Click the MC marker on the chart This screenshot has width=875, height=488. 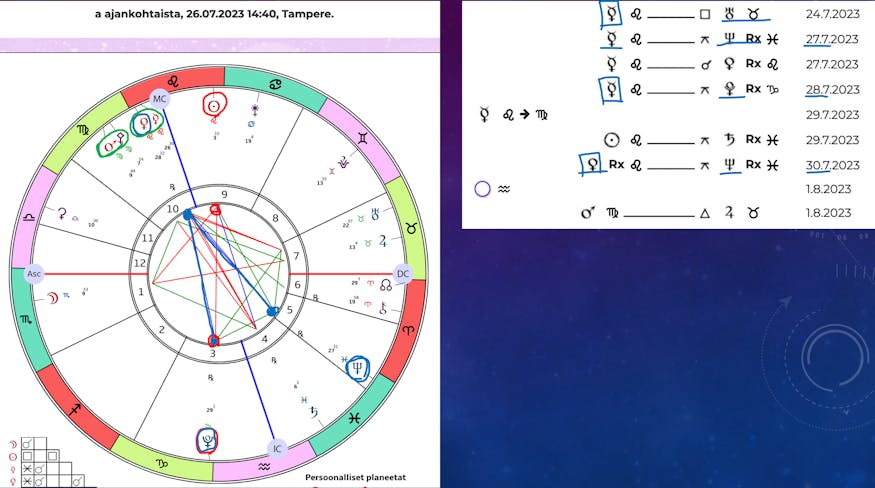click(x=159, y=97)
